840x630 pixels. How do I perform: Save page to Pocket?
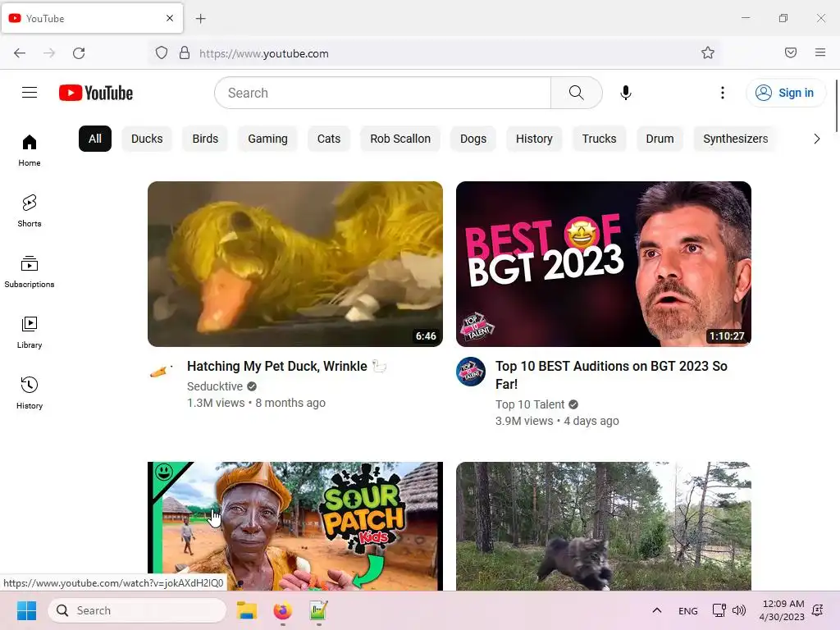point(791,52)
